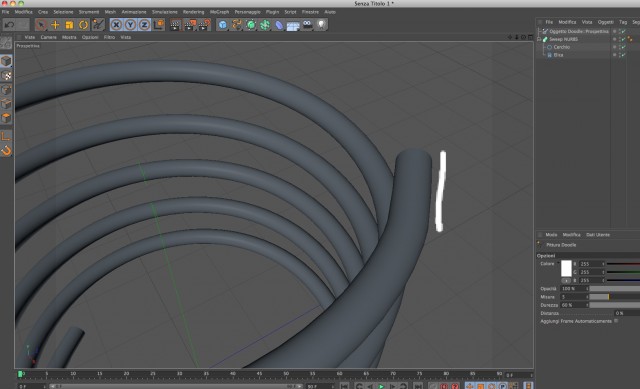The width and height of the screenshot is (640, 389).
Task: Add a Cube primitive from toolbar
Action: (x=222, y=25)
